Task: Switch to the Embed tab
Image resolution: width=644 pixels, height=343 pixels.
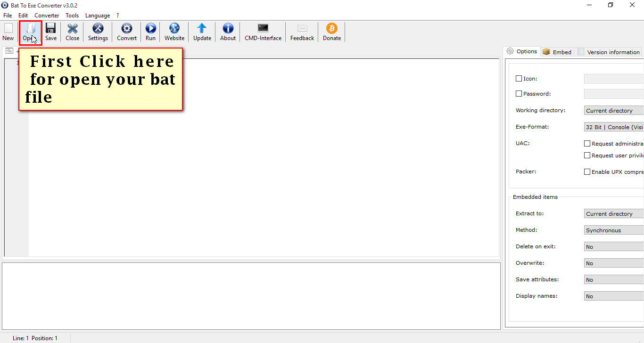Action: click(x=557, y=52)
